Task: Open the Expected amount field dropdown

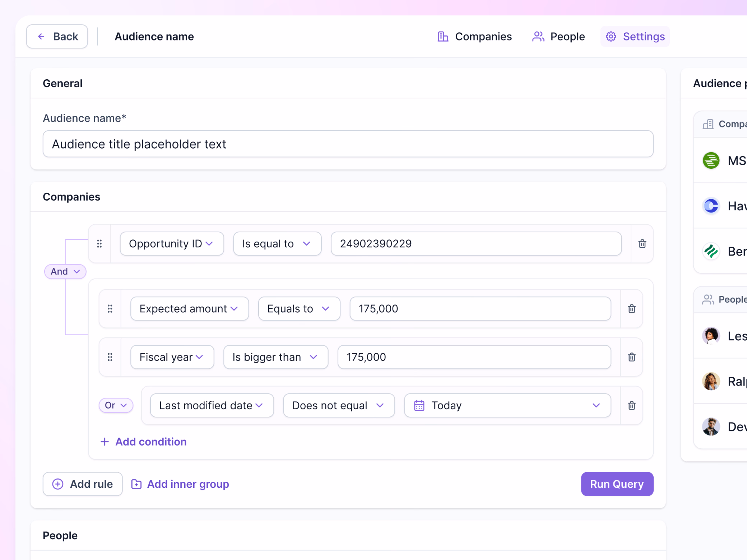Action: point(190,309)
